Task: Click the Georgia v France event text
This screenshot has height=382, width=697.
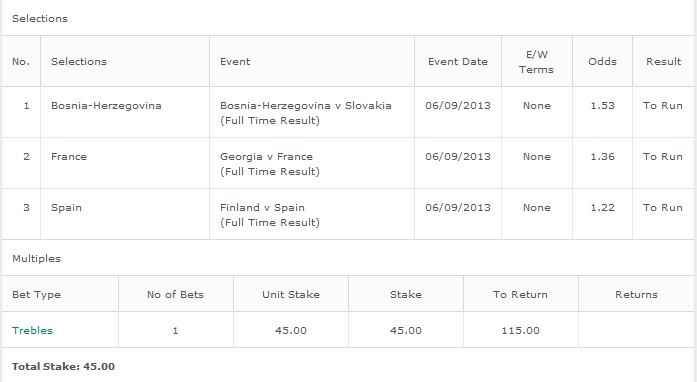Action: (266, 157)
